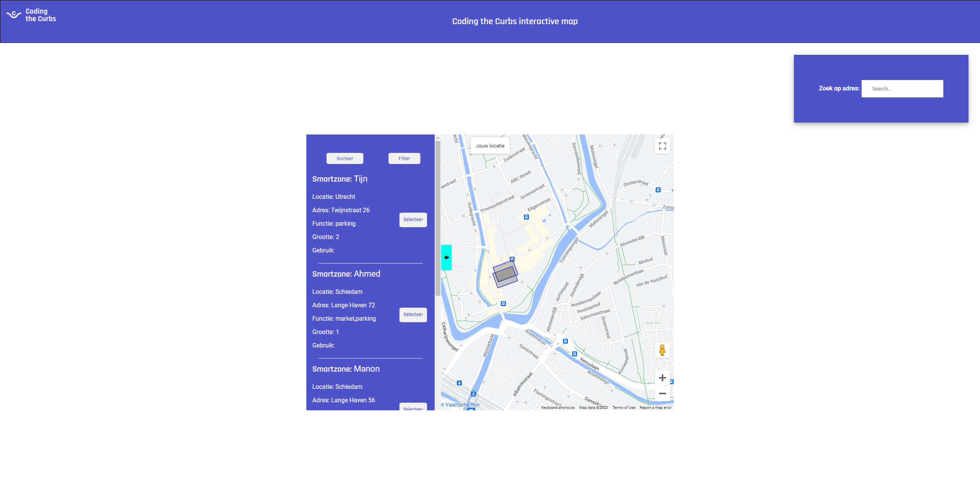Click the smartzone polygon on the map
The image size is (980, 495).
pos(505,275)
